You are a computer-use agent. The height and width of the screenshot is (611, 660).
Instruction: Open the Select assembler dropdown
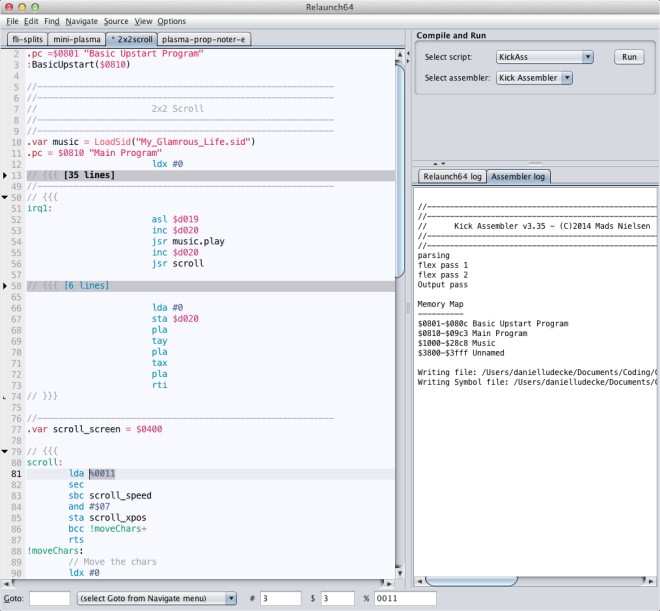(x=534, y=77)
